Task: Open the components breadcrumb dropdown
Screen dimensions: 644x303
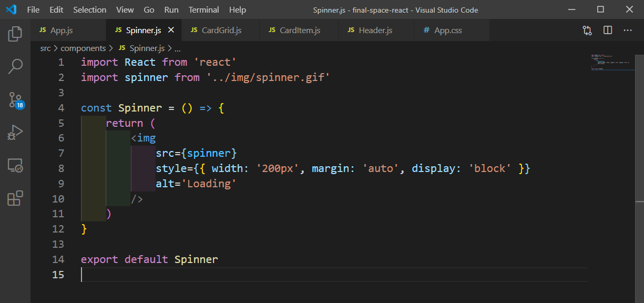Action: coord(83,48)
